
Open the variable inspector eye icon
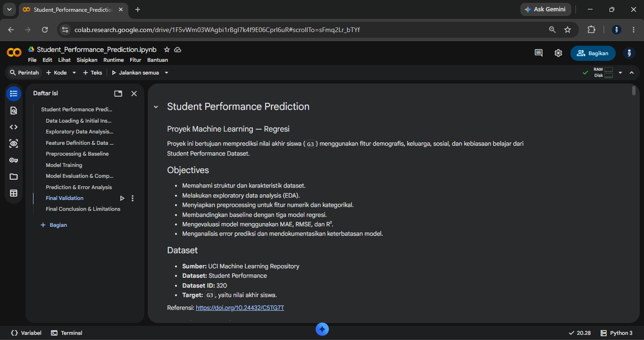coord(14,143)
